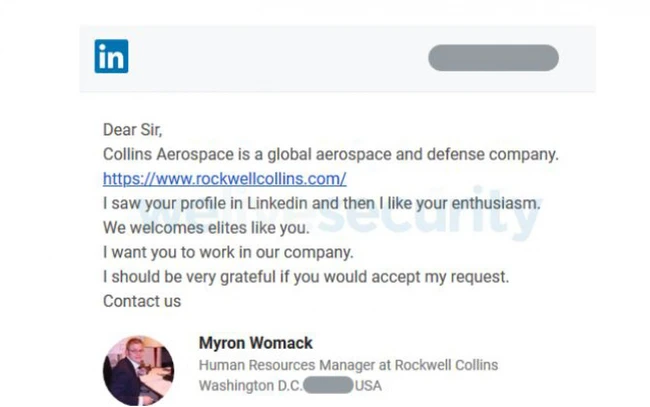Open Myron Womack's profile photo
The width and height of the screenshot is (650, 407).
click(138, 369)
